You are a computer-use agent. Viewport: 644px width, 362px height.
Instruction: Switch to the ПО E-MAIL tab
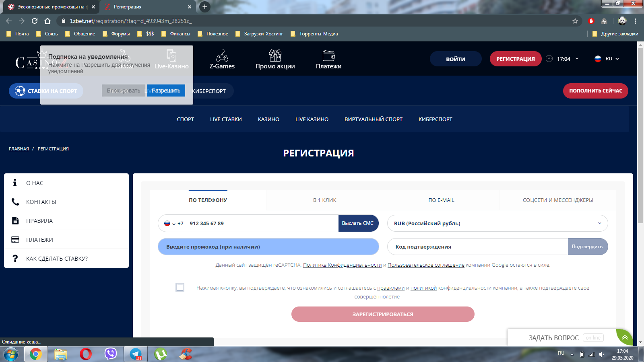pos(442,200)
